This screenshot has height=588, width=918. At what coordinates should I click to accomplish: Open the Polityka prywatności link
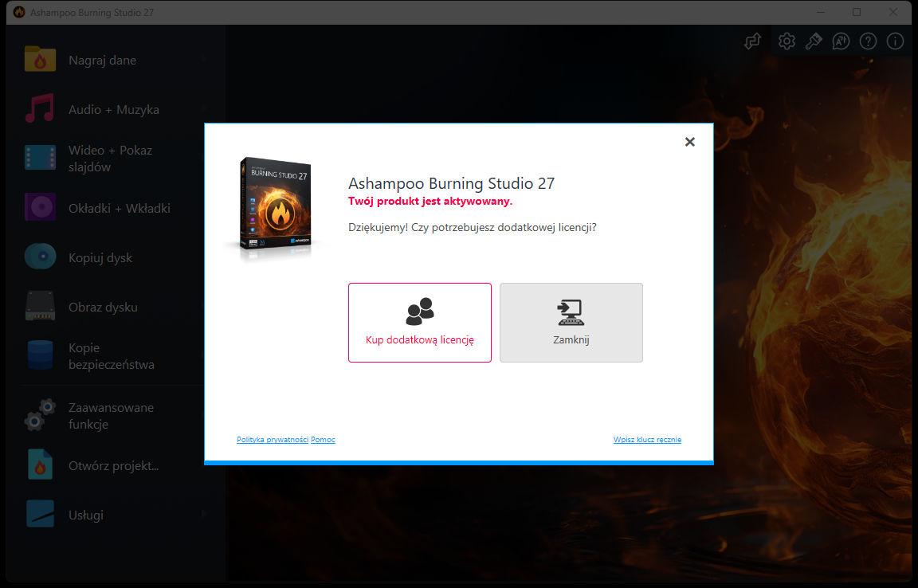pyautogui.click(x=273, y=439)
